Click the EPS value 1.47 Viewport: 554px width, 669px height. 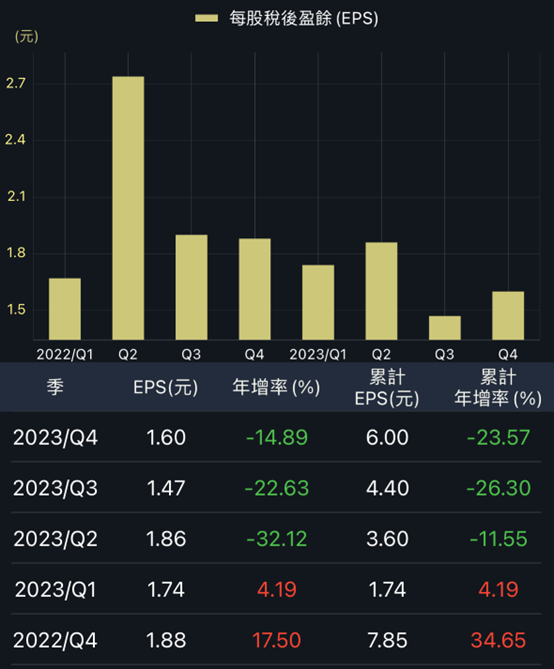(x=166, y=489)
